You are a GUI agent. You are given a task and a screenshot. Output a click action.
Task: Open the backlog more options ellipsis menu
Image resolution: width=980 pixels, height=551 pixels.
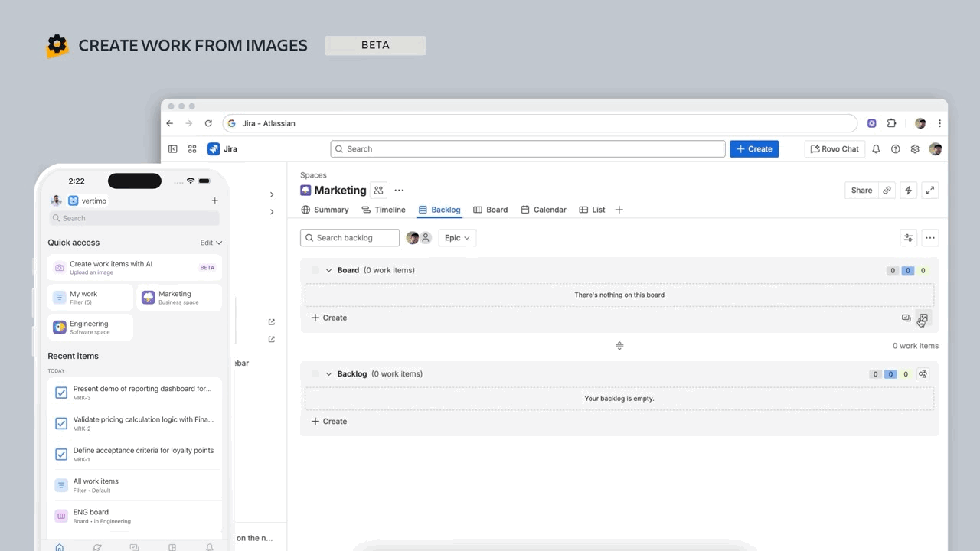(930, 238)
